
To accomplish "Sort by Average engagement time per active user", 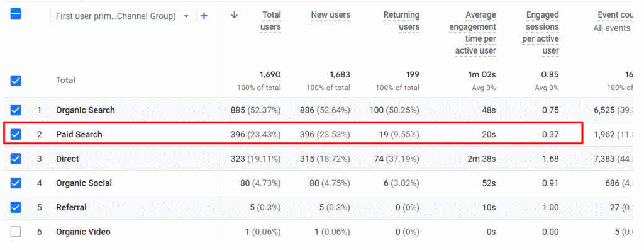I will click(x=472, y=33).
